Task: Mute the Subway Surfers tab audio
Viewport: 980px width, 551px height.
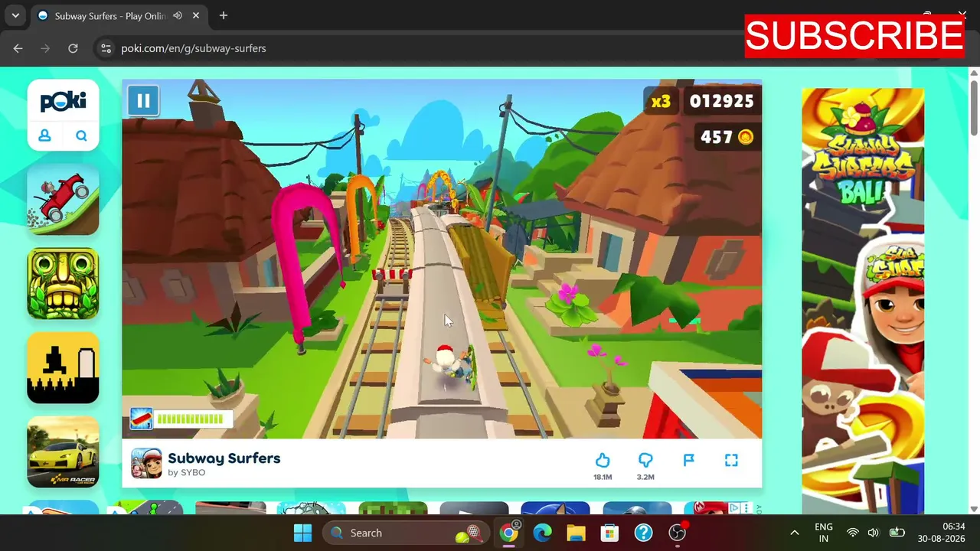Action: [178, 15]
